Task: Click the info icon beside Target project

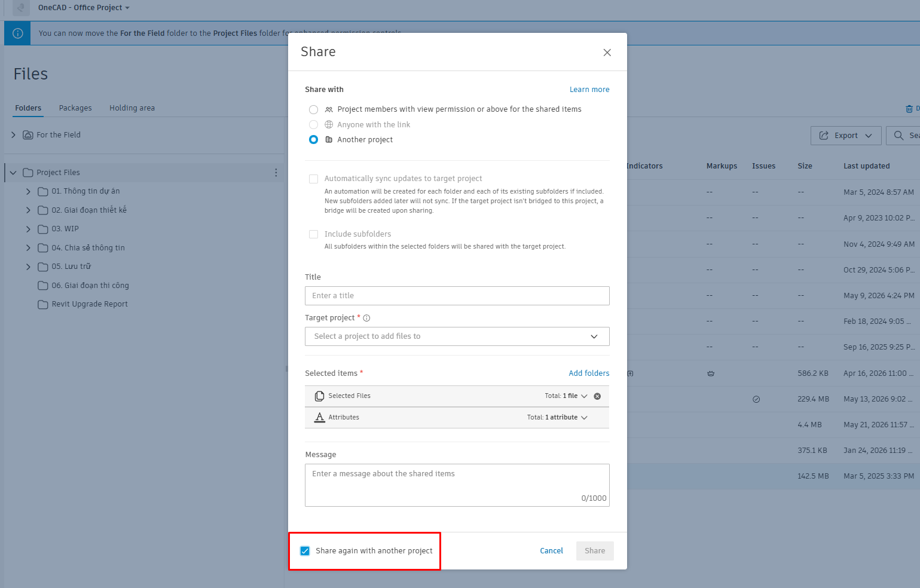Action: coord(366,318)
